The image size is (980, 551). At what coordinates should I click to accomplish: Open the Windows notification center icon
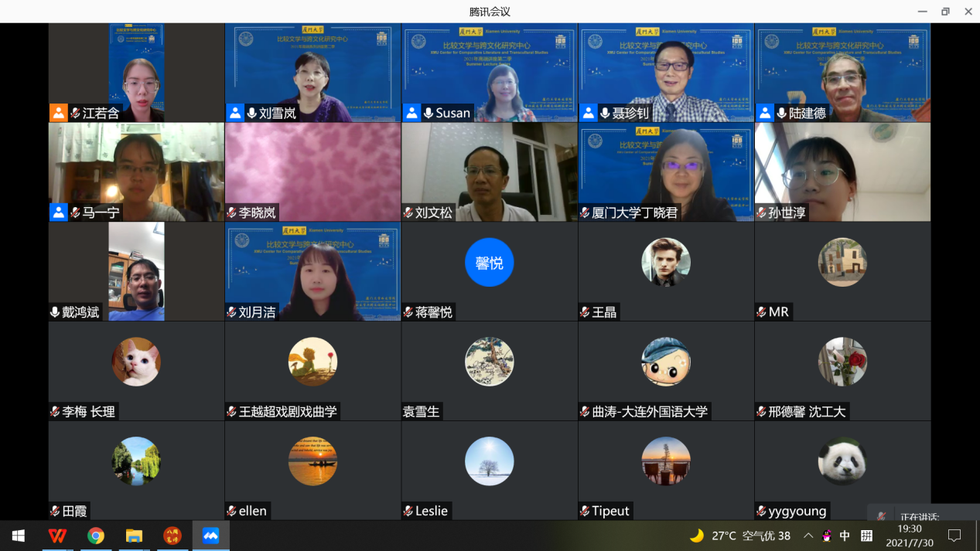954,536
